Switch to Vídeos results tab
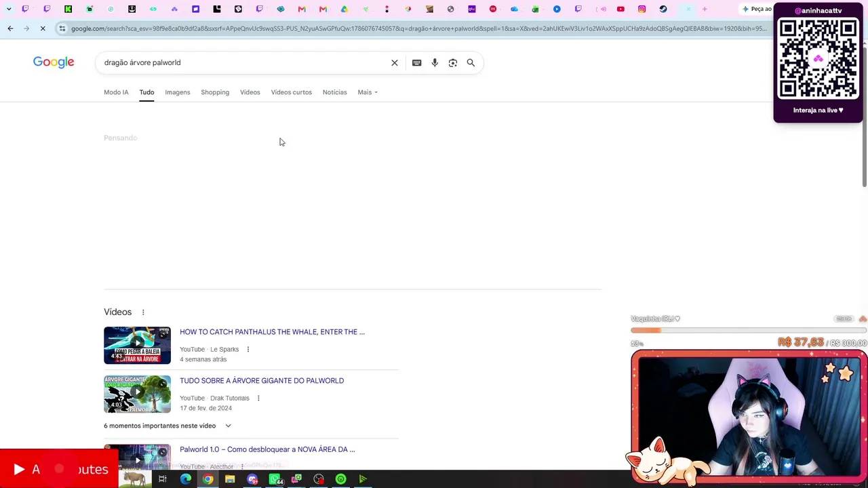 click(x=250, y=92)
